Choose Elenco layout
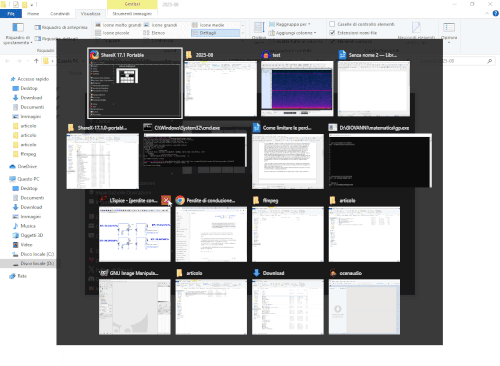 click(x=154, y=33)
